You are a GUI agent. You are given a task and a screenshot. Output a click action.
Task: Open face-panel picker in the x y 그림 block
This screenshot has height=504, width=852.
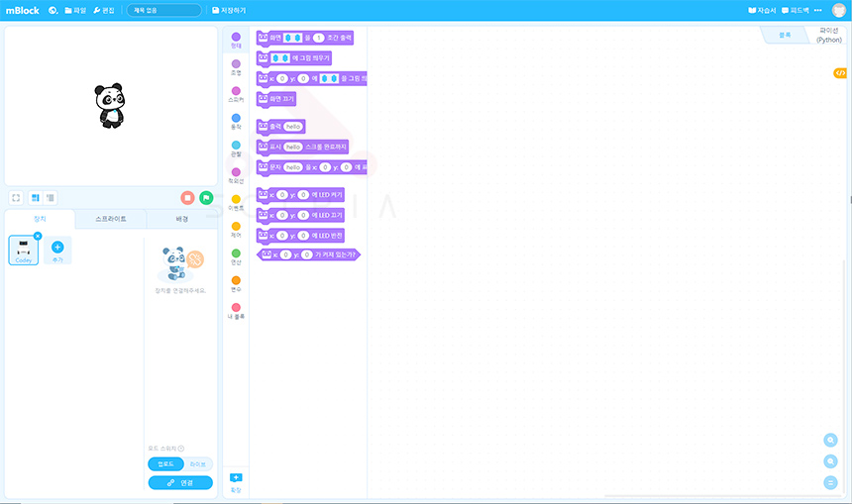(x=329, y=79)
